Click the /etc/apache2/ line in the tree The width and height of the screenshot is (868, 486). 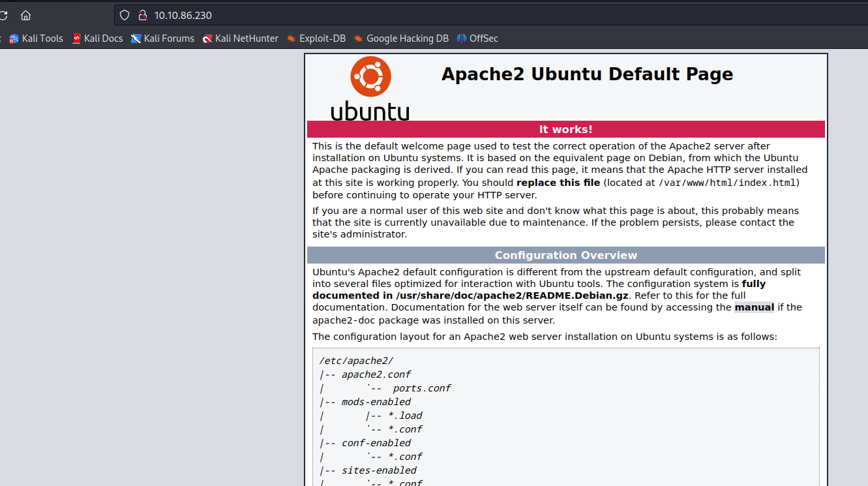(x=356, y=361)
